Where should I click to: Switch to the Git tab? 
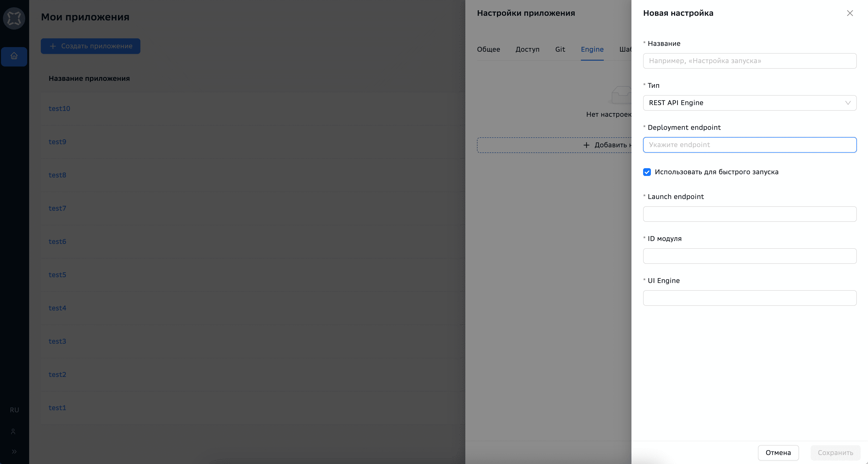[x=560, y=50]
